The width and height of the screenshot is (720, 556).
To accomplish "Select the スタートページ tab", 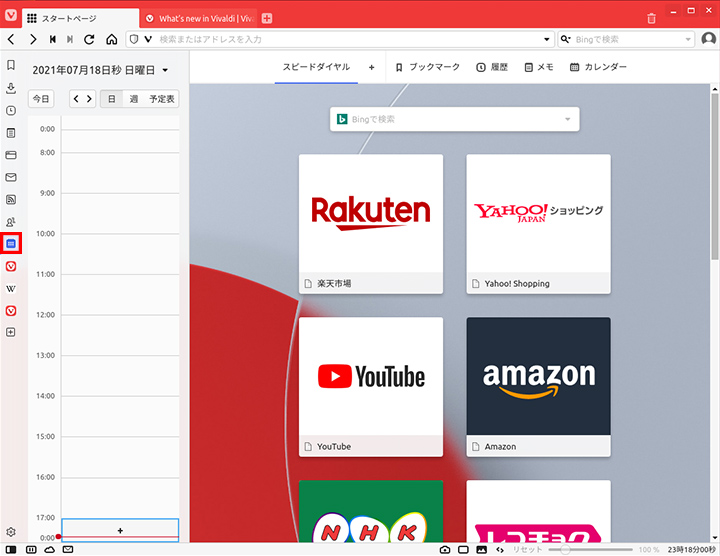I will [x=80, y=18].
